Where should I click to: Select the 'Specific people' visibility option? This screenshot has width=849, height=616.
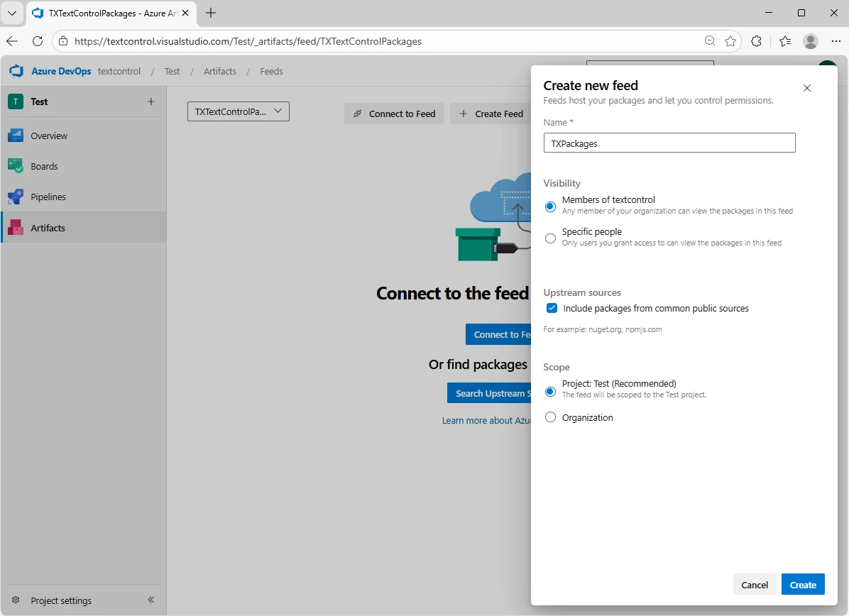tap(550, 238)
